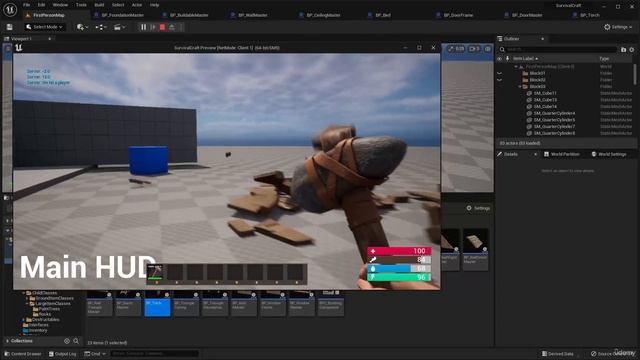640x360 pixels.
Task: Switch to the BP_CeilingMaster tab
Action: pos(323,15)
